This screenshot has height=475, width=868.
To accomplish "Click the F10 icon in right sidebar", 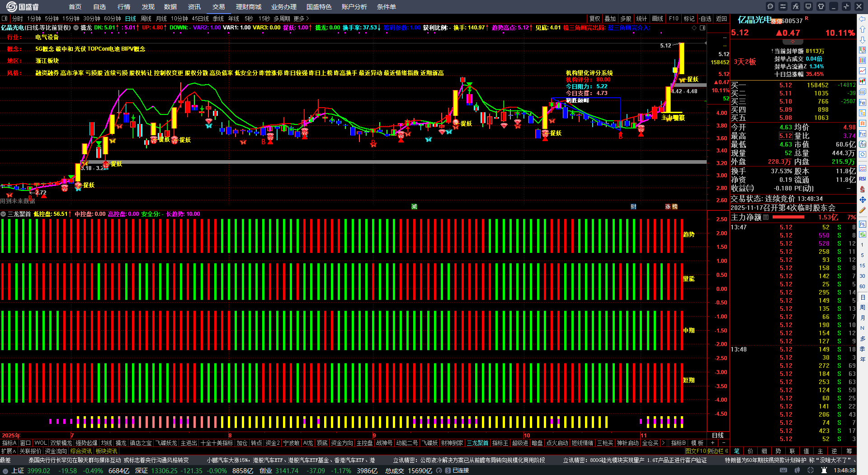I will (x=863, y=102).
